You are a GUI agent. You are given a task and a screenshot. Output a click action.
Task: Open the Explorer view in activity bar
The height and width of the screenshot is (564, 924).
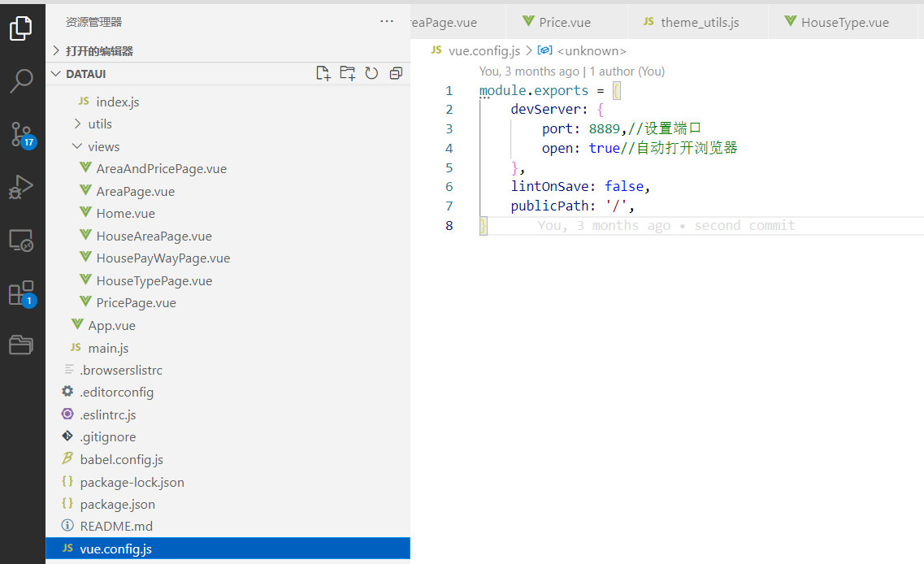tap(21, 28)
